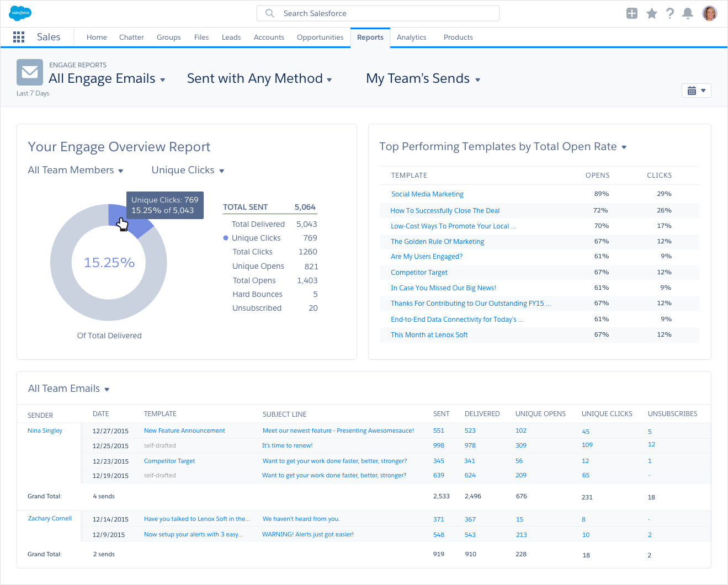The image size is (728, 585).
Task: Open New Feature Announcement template link
Action: coord(184,430)
